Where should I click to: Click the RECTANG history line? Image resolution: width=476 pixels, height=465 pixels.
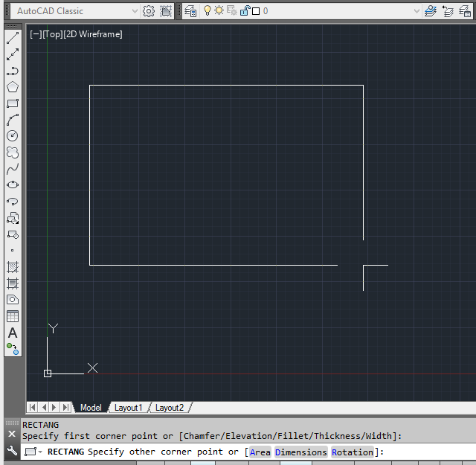tap(40, 425)
